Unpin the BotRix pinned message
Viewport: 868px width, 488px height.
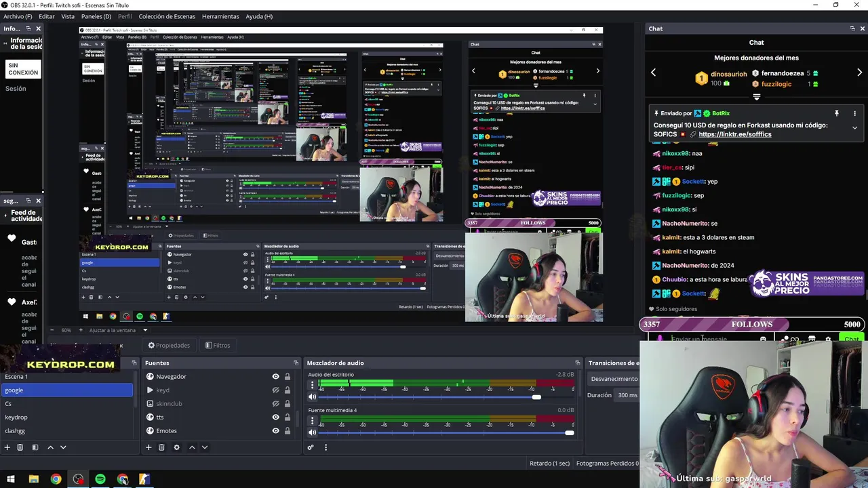(x=837, y=113)
